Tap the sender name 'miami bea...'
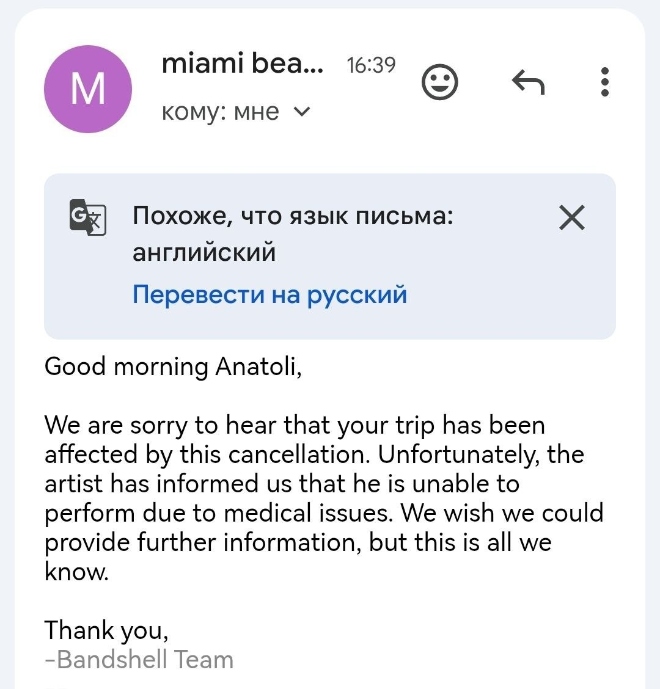Screen dimensions: 660x689 (x=242, y=65)
